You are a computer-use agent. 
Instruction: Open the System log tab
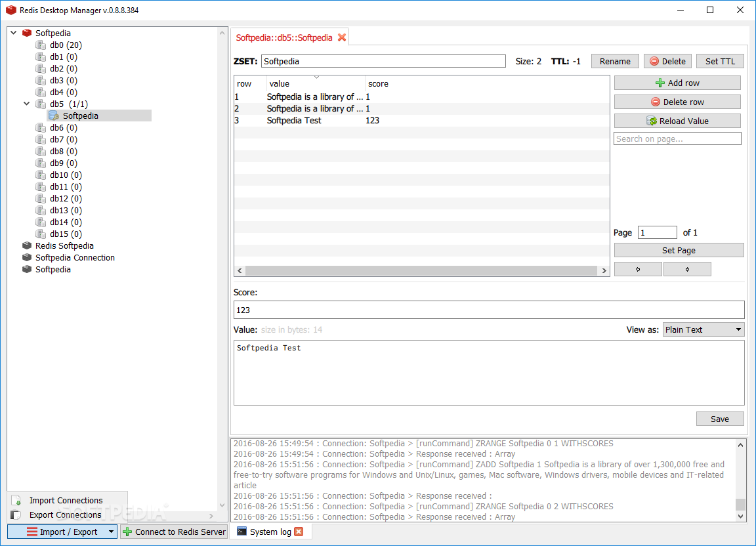pyautogui.click(x=270, y=532)
